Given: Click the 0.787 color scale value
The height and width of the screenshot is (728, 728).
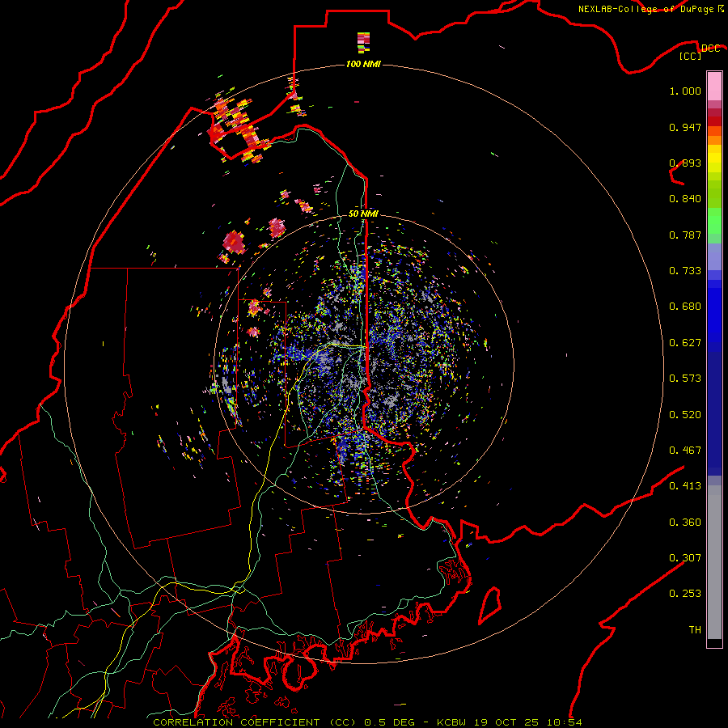Looking at the screenshot, I should [685, 235].
